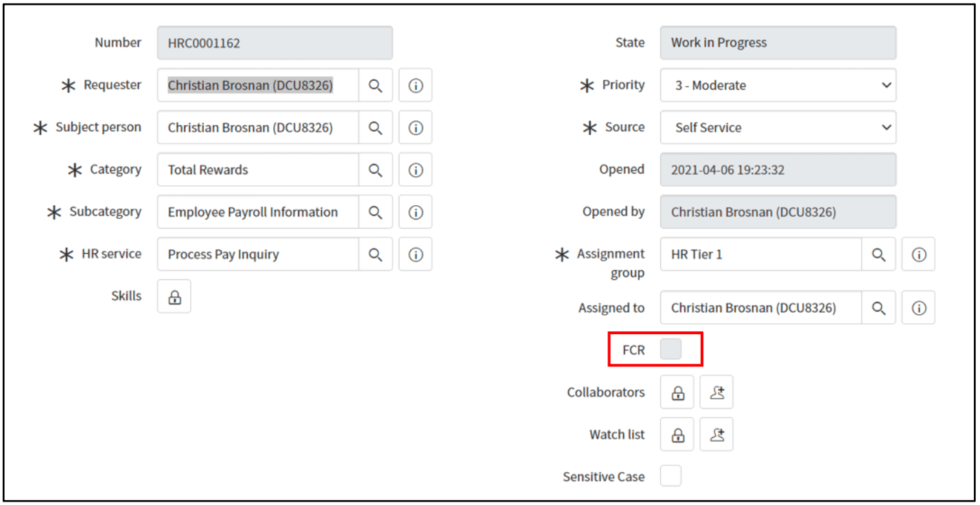Viewport: 980px width, 505px height.
Task: Open the Category record search icon
Action: pyautogui.click(x=374, y=169)
